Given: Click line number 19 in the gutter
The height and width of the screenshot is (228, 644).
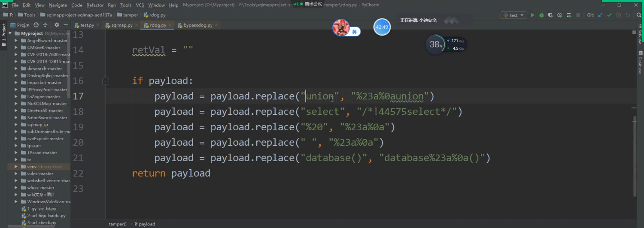Looking at the screenshot, I should pyautogui.click(x=78, y=127).
